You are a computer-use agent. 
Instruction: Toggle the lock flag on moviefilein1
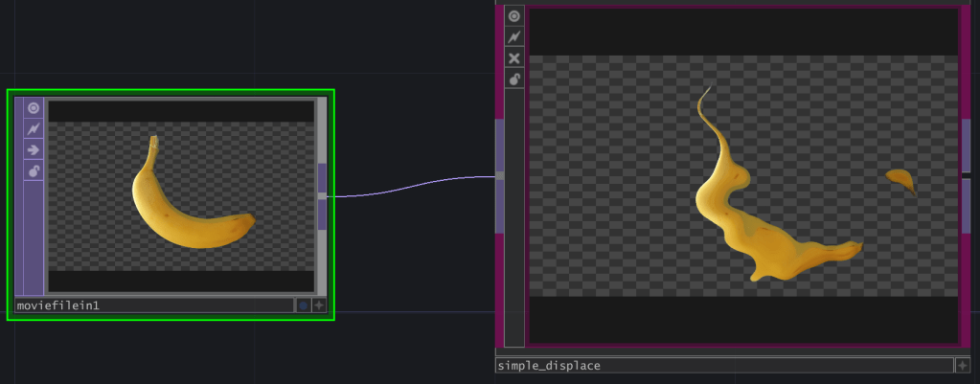click(x=34, y=171)
